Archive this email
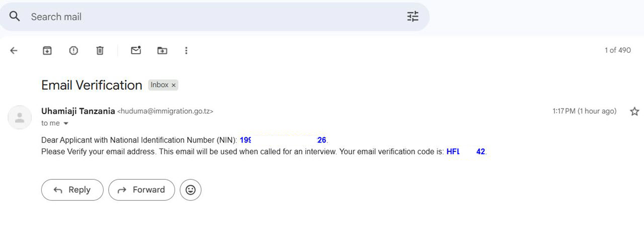 [47, 50]
